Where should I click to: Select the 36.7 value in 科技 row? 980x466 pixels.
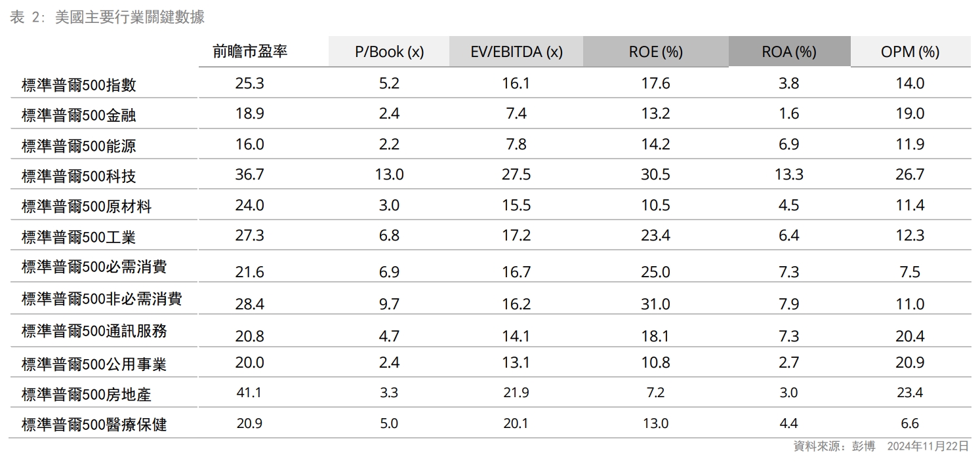(249, 174)
